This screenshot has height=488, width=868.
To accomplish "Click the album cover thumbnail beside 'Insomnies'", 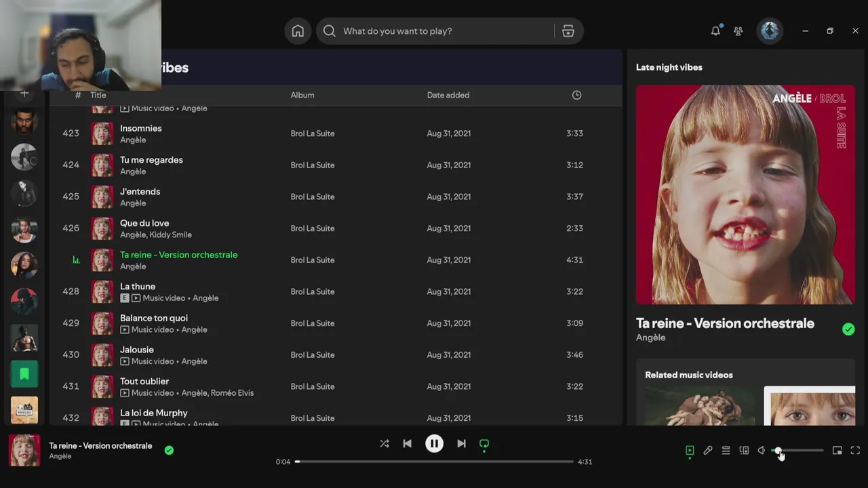I will pos(102,134).
